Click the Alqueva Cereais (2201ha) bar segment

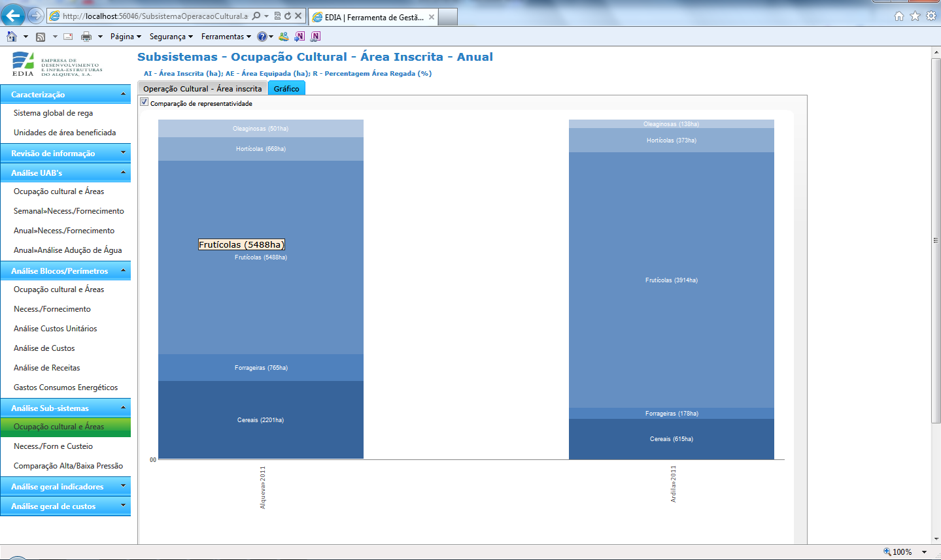pyautogui.click(x=261, y=420)
